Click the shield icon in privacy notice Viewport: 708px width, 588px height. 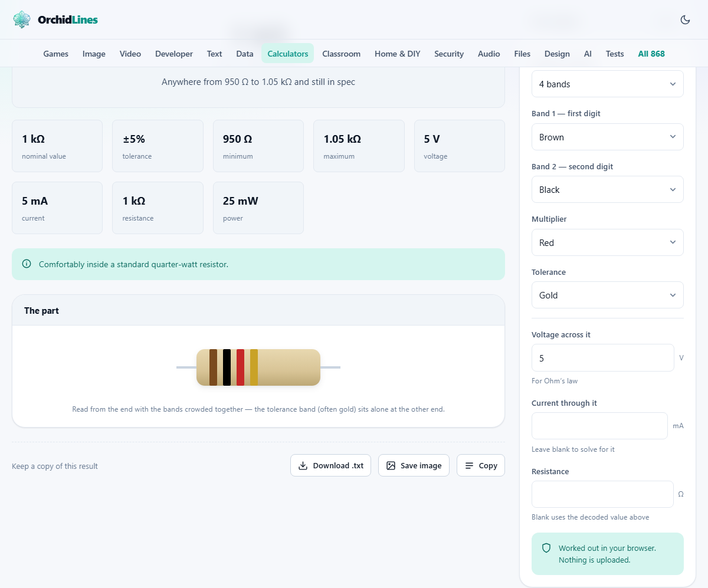point(546,548)
